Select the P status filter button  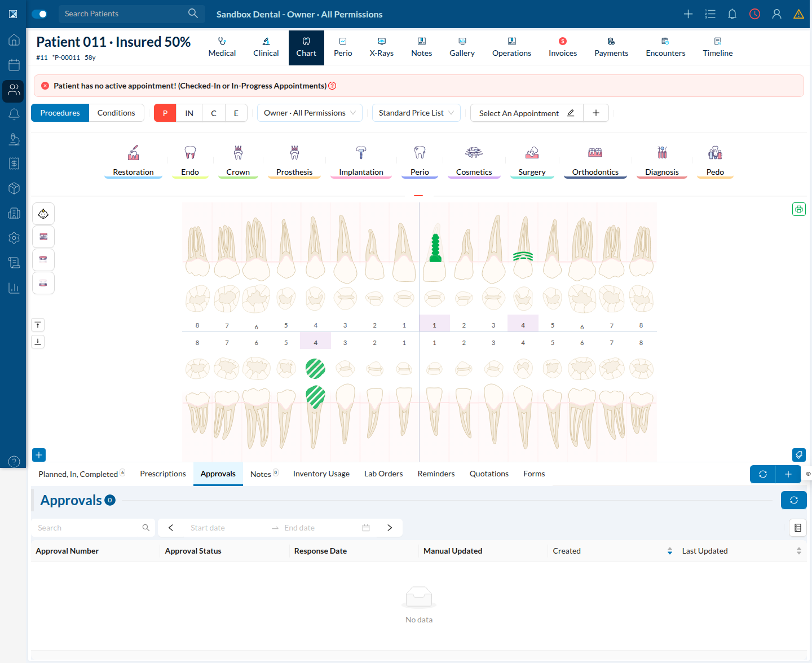[165, 113]
